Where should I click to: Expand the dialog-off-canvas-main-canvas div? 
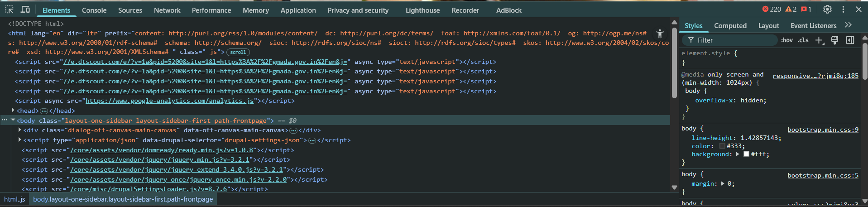pos(19,130)
